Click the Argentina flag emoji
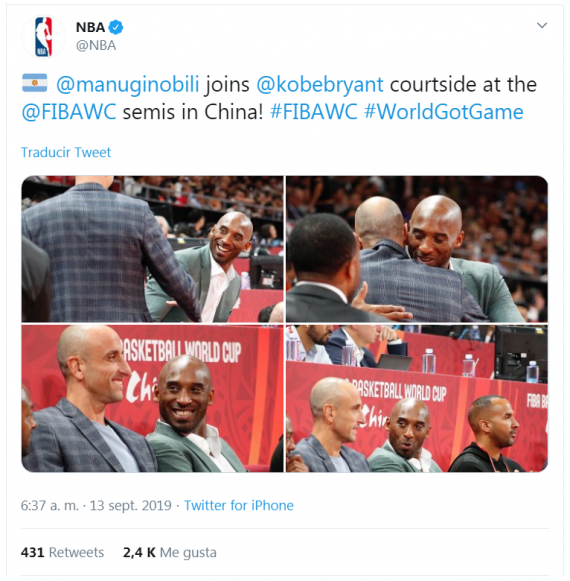The image size is (570, 581). pyautogui.click(x=35, y=83)
